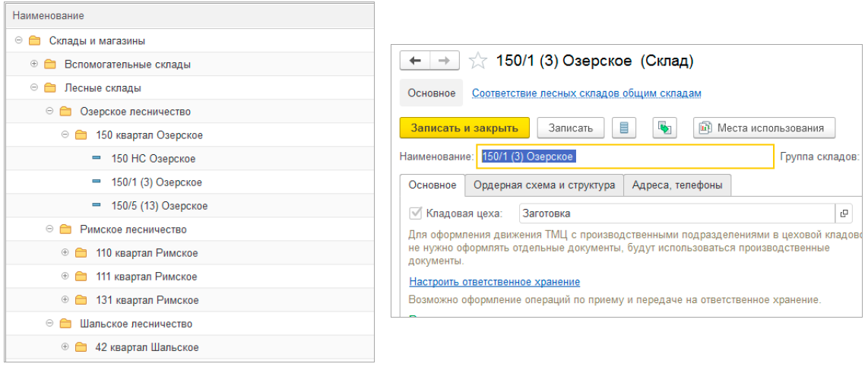Image resolution: width=868 pixels, height=367 pixels.
Task: Click the back navigation arrow
Action: click(x=415, y=61)
